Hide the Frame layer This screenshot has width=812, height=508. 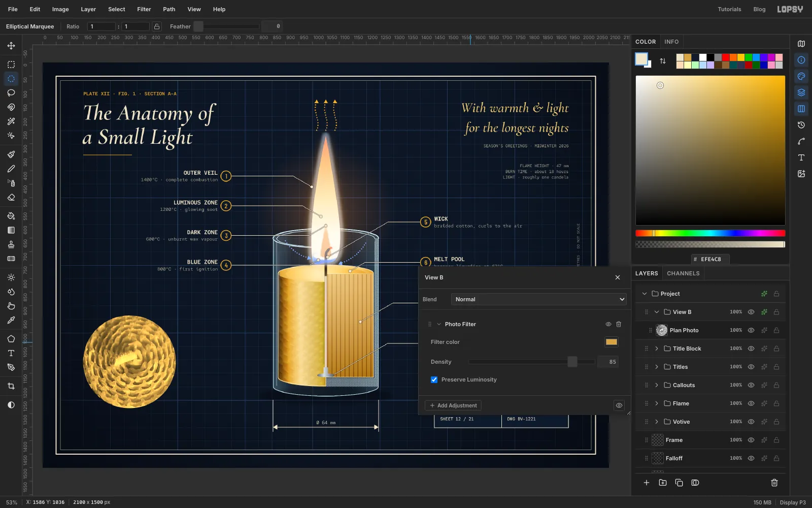coord(751,440)
